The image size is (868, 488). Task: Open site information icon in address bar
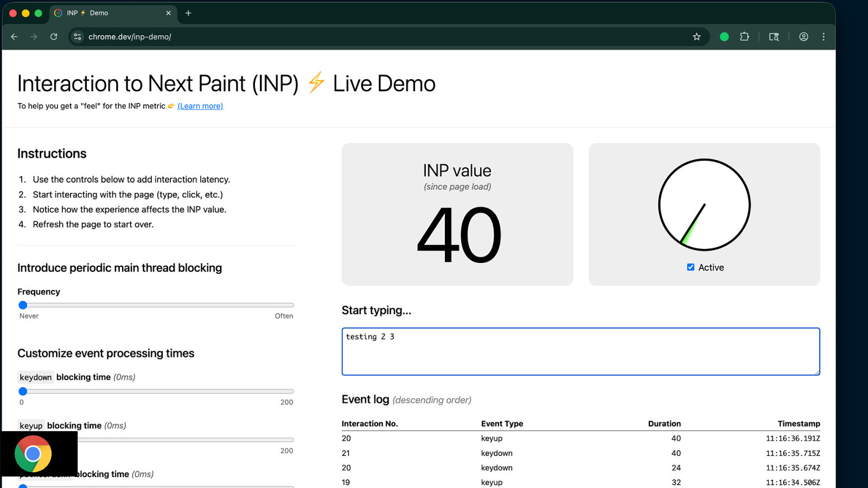(78, 37)
